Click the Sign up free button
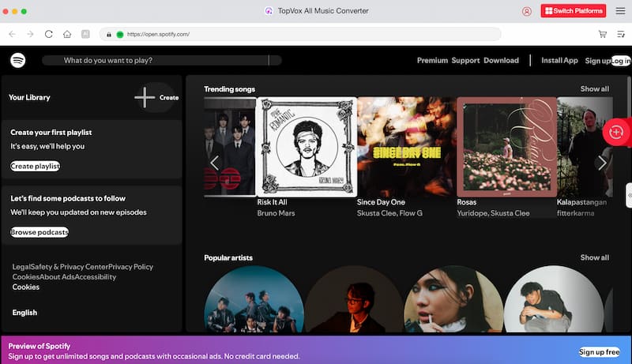 (x=600, y=352)
